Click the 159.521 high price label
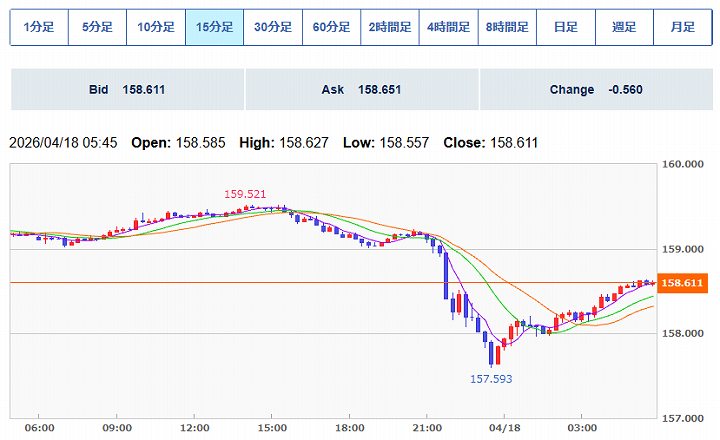 (x=246, y=193)
